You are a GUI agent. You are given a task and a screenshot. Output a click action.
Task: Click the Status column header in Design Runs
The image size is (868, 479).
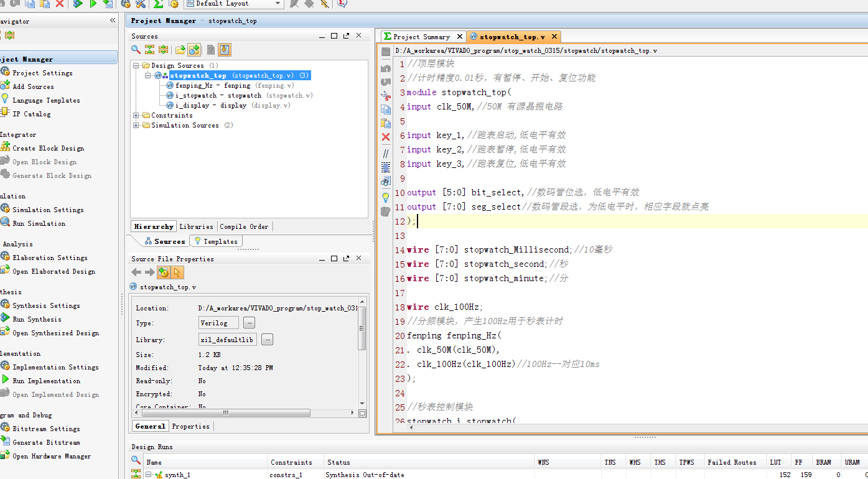[x=430, y=462]
